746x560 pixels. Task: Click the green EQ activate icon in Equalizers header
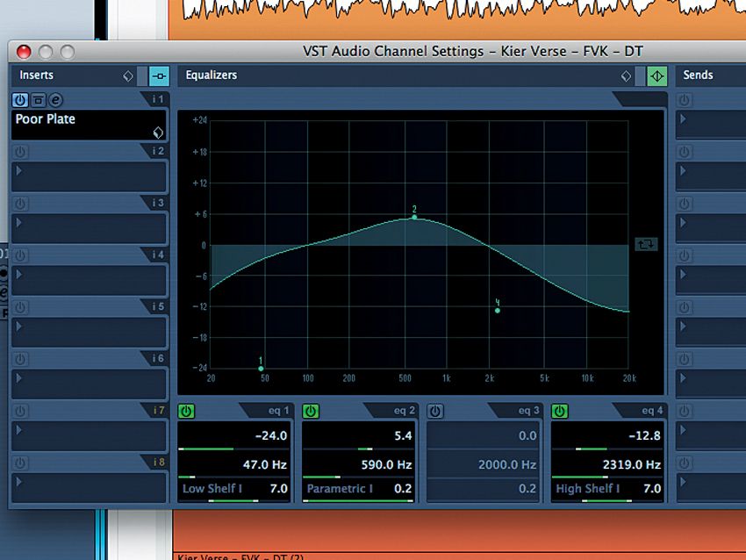[x=656, y=75]
